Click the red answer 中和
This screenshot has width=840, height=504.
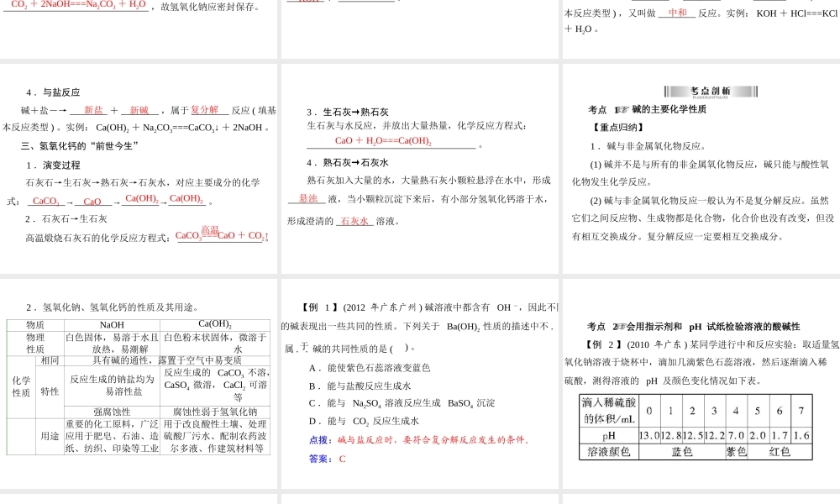click(x=677, y=13)
